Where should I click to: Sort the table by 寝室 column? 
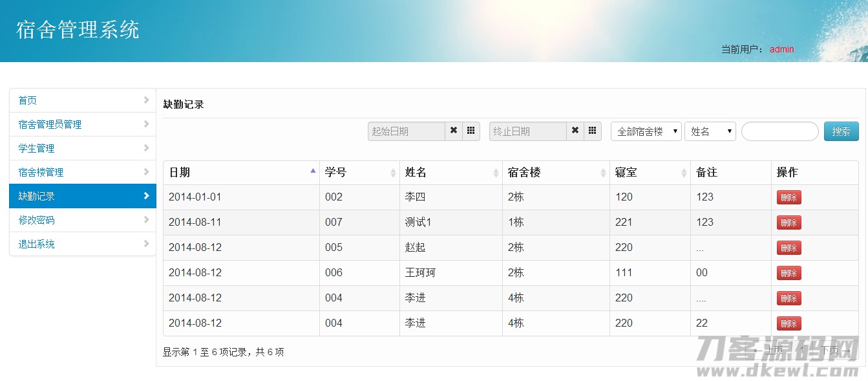[x=650, y=173]
